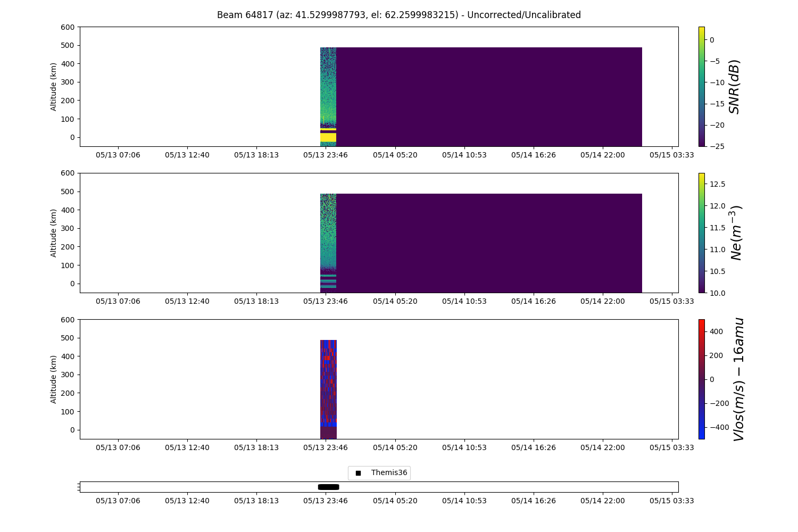The height and width of the screenshot is (532, 798).
Task: Select the Vlos(m/s) − 16amu label
Action: 738,379
